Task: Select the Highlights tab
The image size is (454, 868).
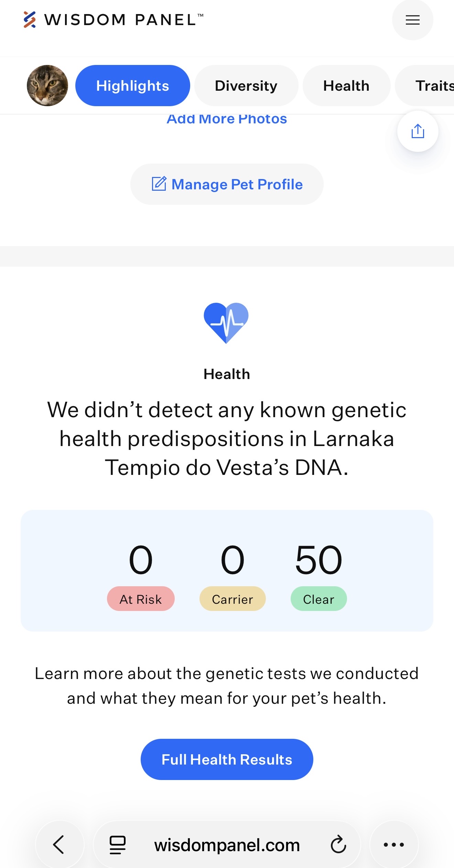Action: point(133,86)
